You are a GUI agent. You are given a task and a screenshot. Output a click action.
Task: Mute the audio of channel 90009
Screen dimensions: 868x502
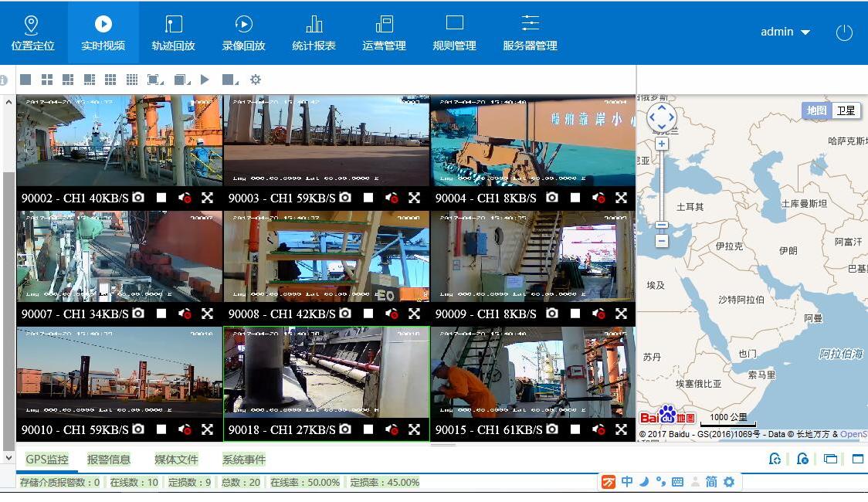(x=598, y=314)
